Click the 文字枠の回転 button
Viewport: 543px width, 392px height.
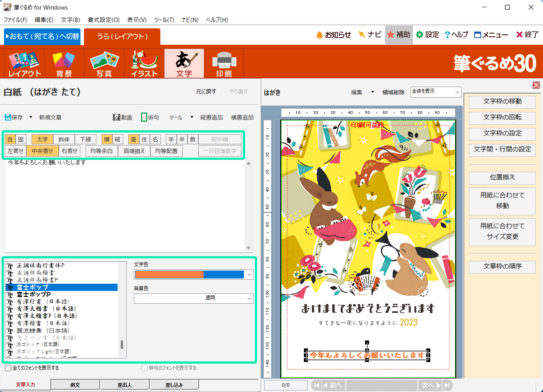(502, 117)
